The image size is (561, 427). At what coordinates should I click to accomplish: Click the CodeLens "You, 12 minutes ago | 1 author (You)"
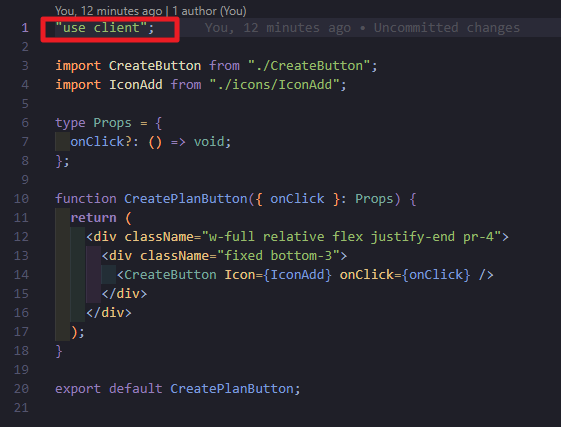click(151, 11)
